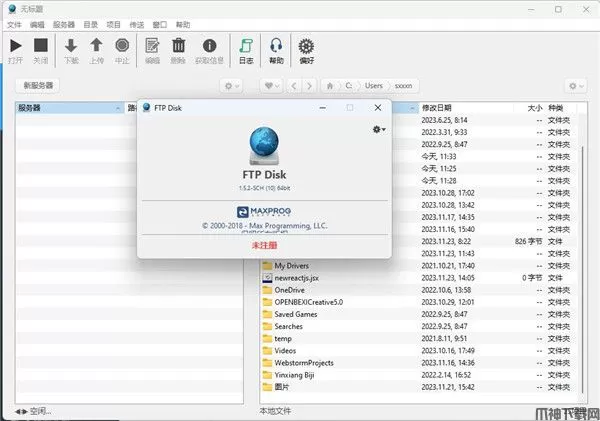This screenshot has width=600, height=421.
Task: Click the 帮助 headset help icon
Action: 276,45
